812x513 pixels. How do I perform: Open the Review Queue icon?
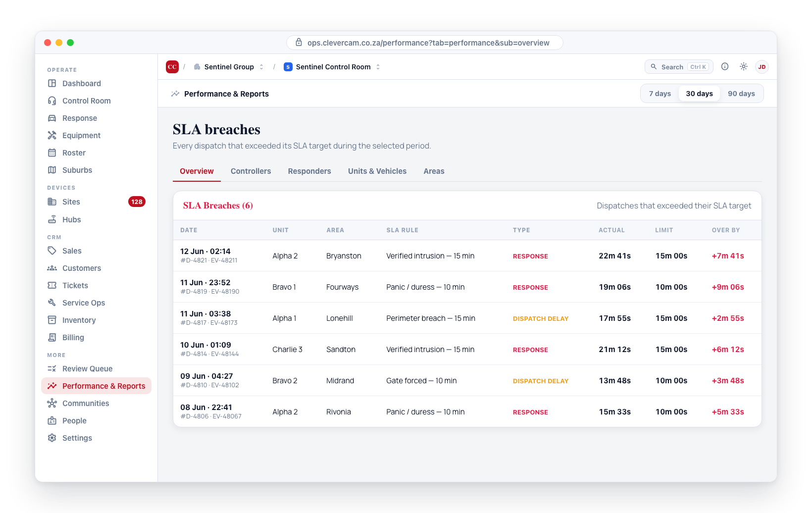(x=52, y=368)
